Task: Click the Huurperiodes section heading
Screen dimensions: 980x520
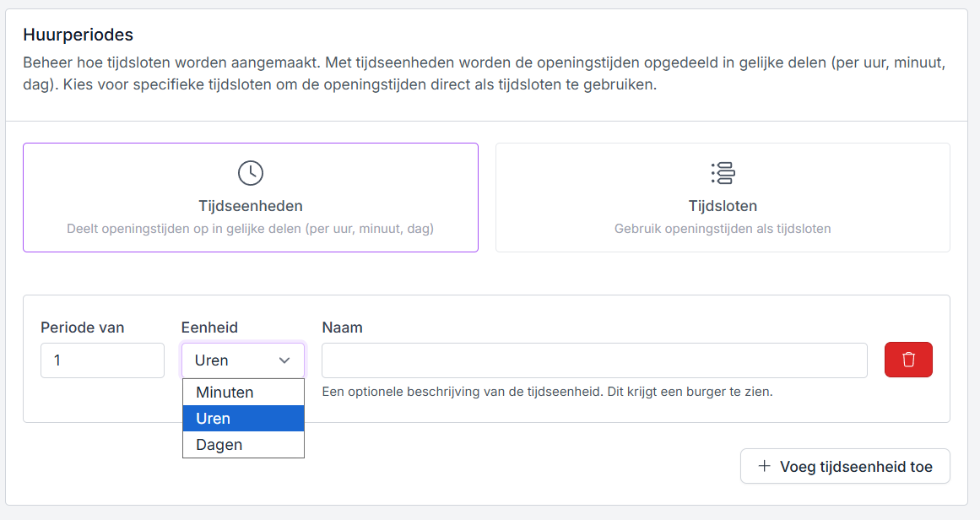Action: [x=78, y=35]
